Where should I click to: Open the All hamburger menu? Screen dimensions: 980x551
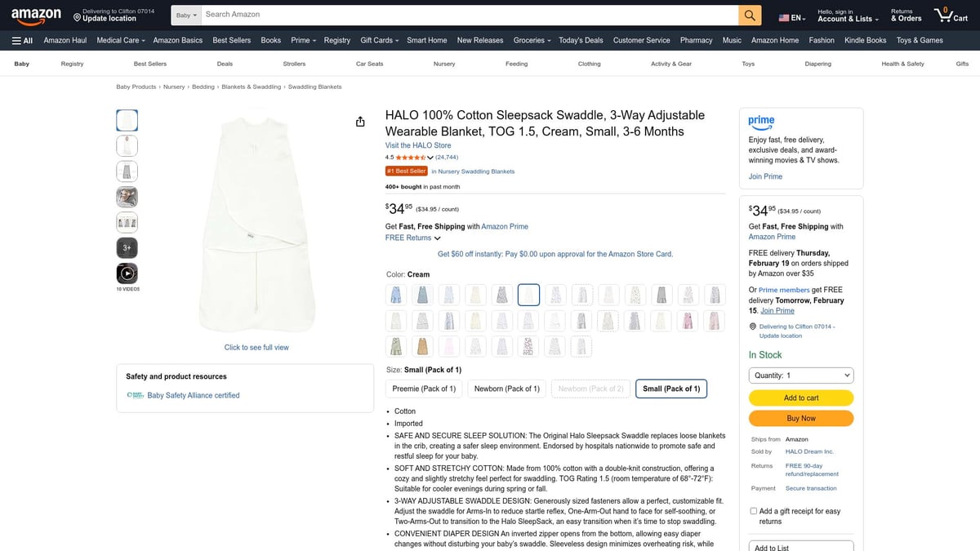click(x=22, y=40)
